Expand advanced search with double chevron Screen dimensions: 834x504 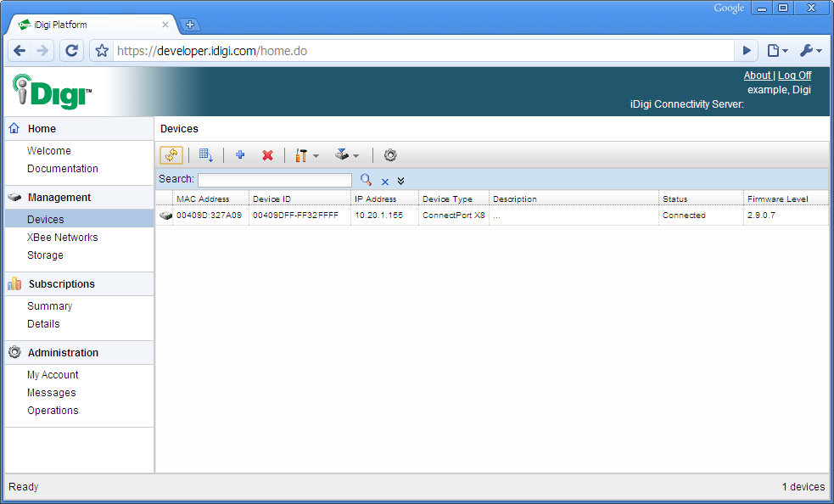pyautogui.click(x=400, y=181)
